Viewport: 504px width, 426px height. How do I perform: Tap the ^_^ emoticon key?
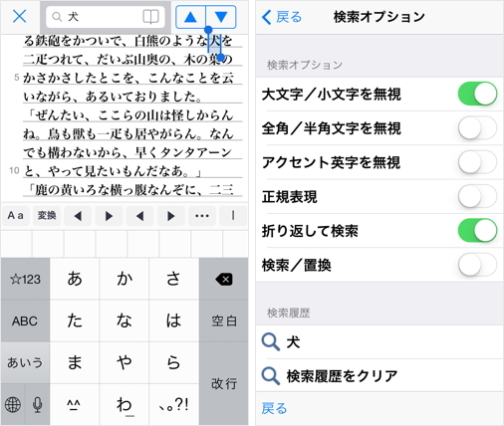[75, 404]
